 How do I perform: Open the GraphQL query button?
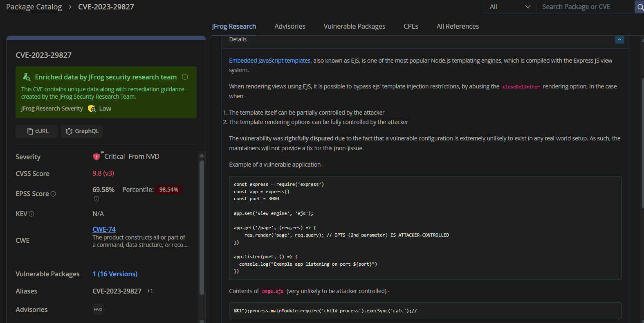click(x=82, y=131)
